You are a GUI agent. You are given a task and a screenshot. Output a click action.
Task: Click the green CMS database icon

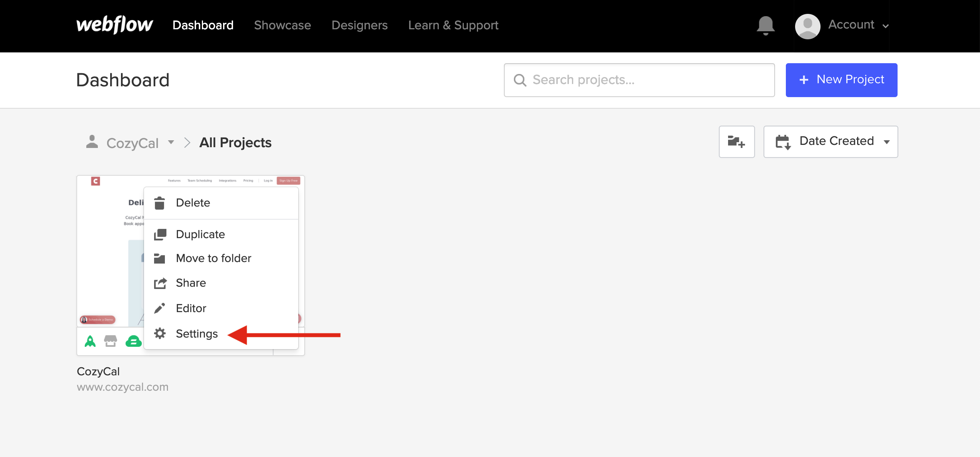click(x=133, y=341)
